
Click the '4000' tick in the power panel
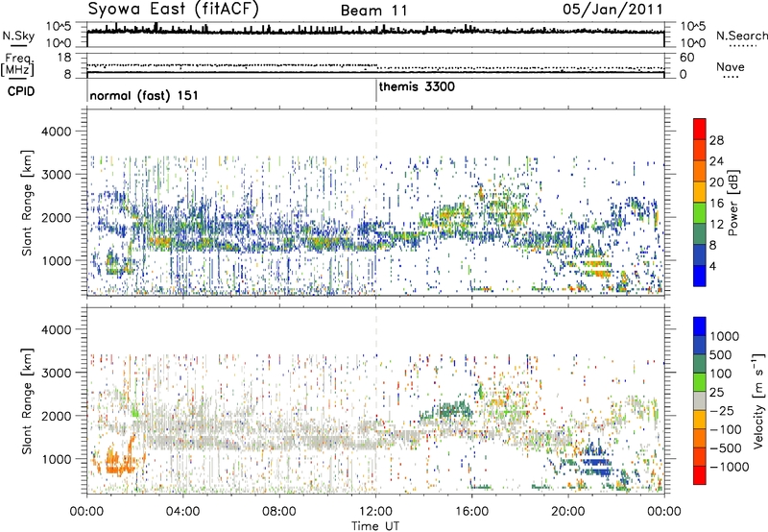57,132
